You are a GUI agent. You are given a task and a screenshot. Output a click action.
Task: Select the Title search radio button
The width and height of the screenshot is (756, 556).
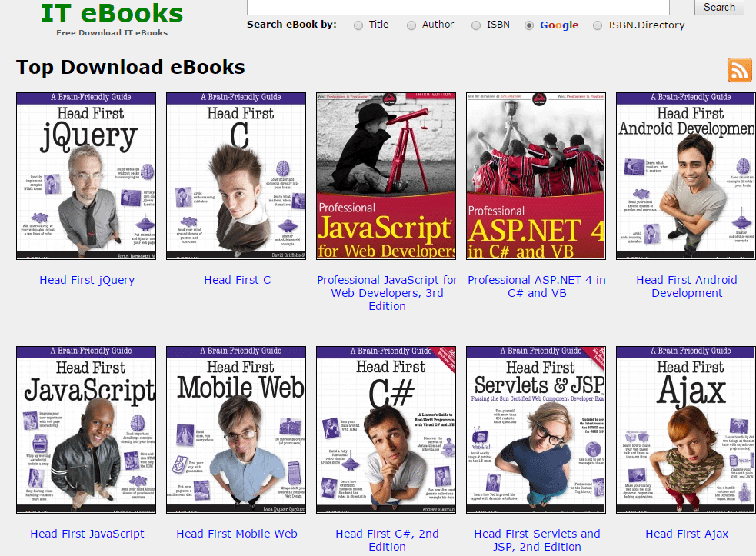pyautogui.click(x=358, y=25)
